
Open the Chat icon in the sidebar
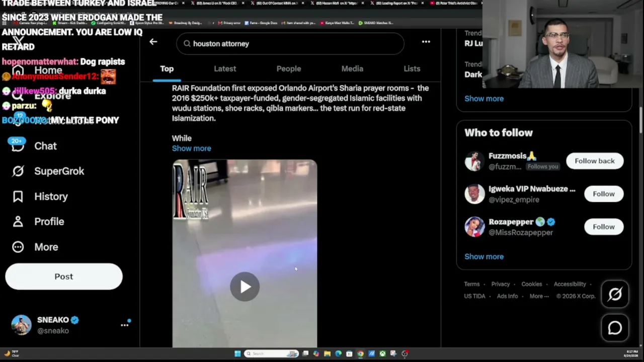pos(18,146)
